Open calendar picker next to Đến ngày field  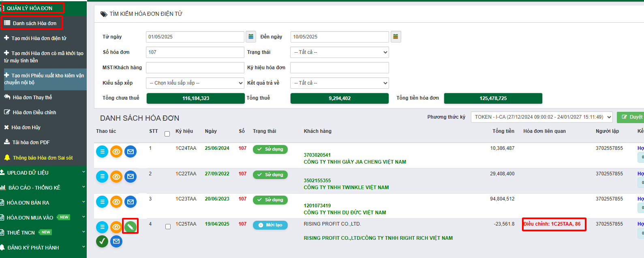point(396,37)
